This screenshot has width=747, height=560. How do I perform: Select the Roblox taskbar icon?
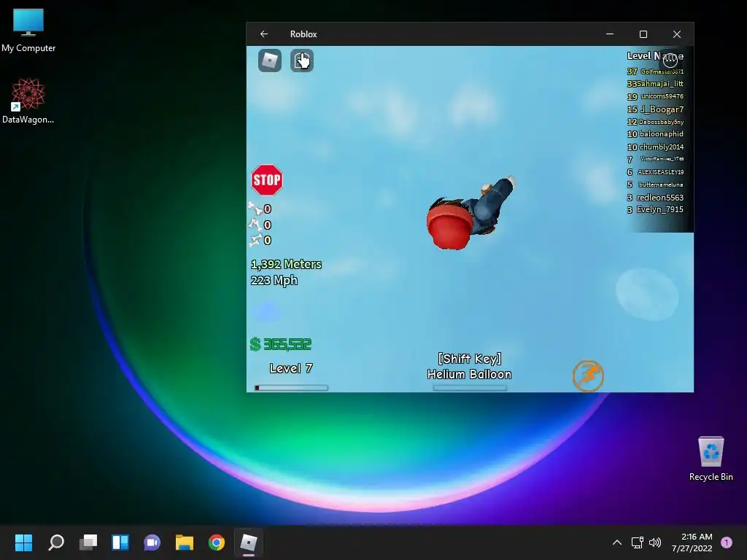coord(248,542)
